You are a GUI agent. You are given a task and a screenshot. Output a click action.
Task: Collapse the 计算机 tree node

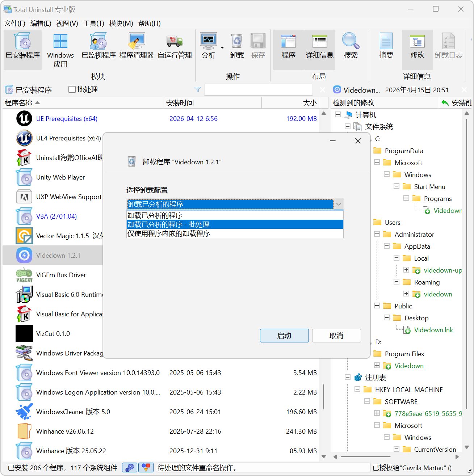click(338, 115)
